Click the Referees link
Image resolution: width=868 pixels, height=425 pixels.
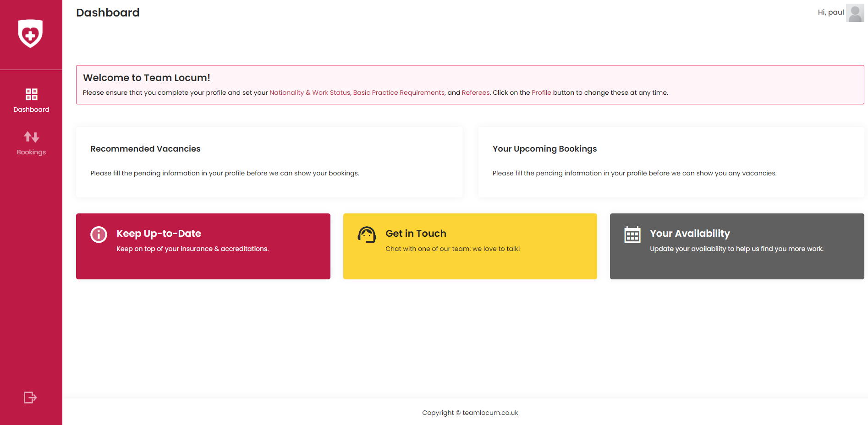[475, 93]
